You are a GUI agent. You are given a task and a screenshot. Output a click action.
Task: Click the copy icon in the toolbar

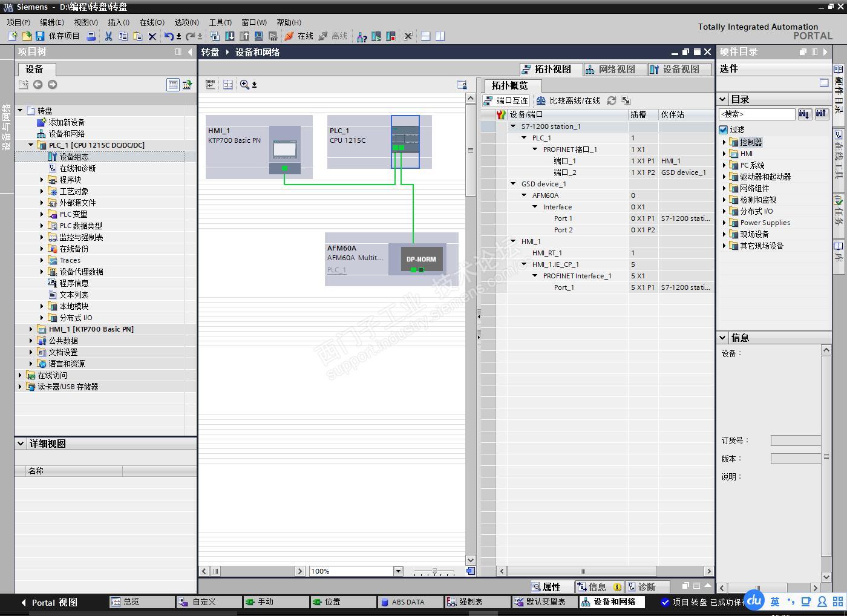coord(123,36)
